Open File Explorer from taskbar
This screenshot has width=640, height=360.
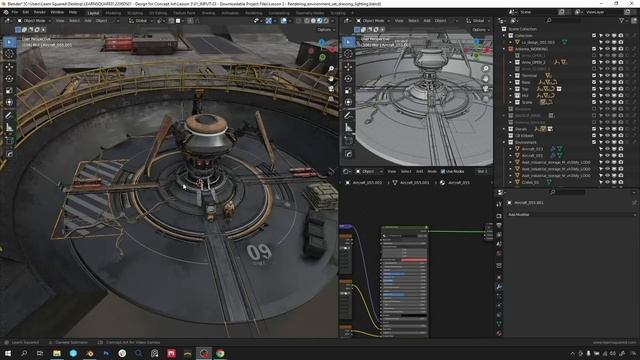click(57, 353)
